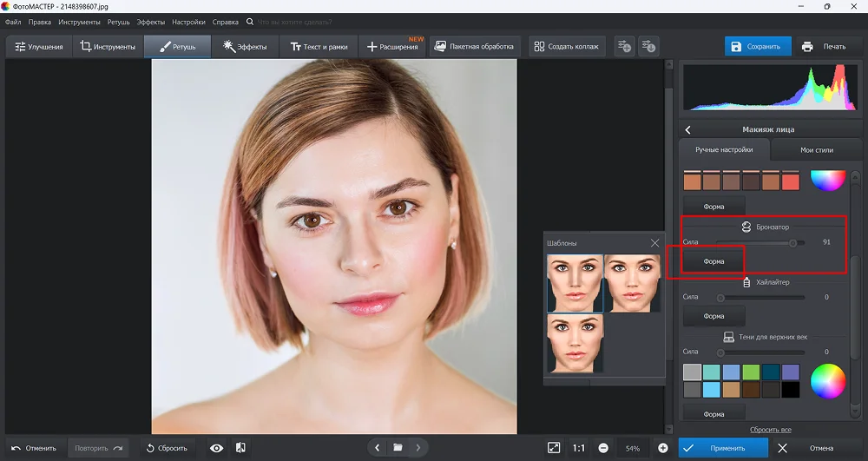Click the Применить apply button

tap(723, 448)
